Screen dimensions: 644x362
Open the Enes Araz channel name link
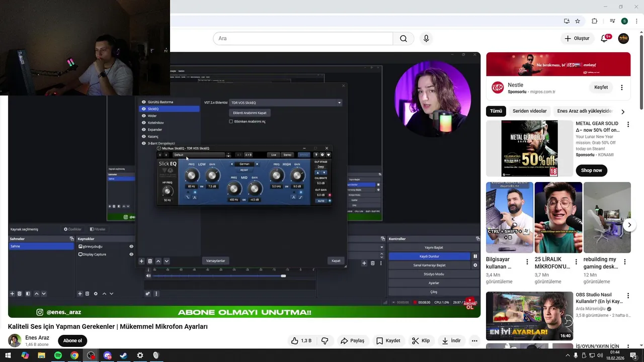(x=37, y=338)
